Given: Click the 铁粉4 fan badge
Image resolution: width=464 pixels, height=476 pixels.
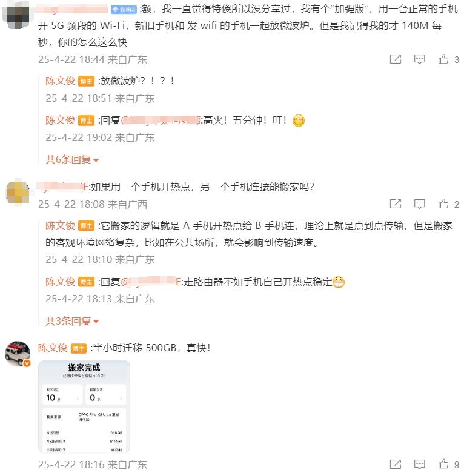Looking at the screenshot, I should (x=124, y=10).
